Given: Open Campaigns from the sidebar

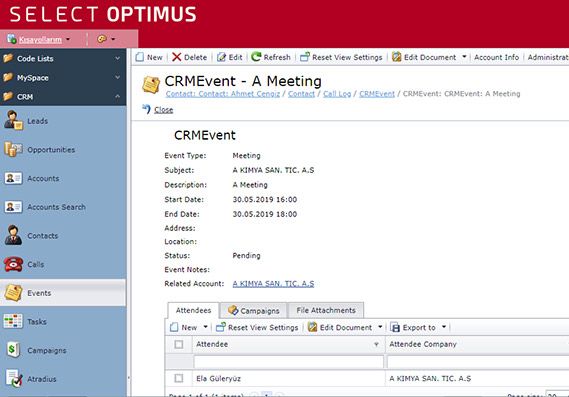Looking at the screenshot, I should coord(47,350).
